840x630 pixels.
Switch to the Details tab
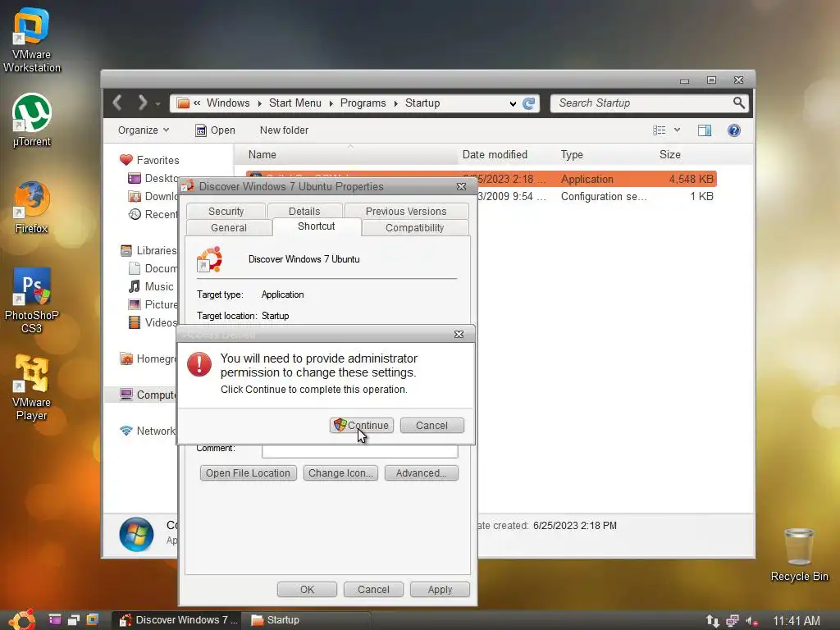(304, 211)
